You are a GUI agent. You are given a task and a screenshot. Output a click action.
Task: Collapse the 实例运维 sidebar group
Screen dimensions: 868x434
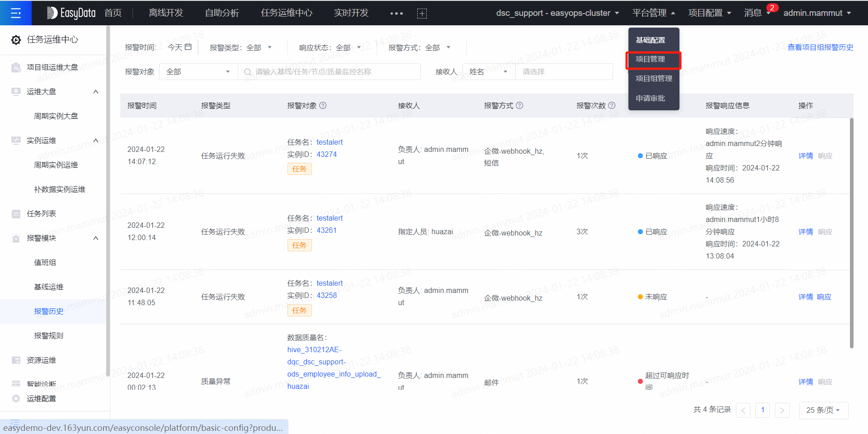(96, 141)
